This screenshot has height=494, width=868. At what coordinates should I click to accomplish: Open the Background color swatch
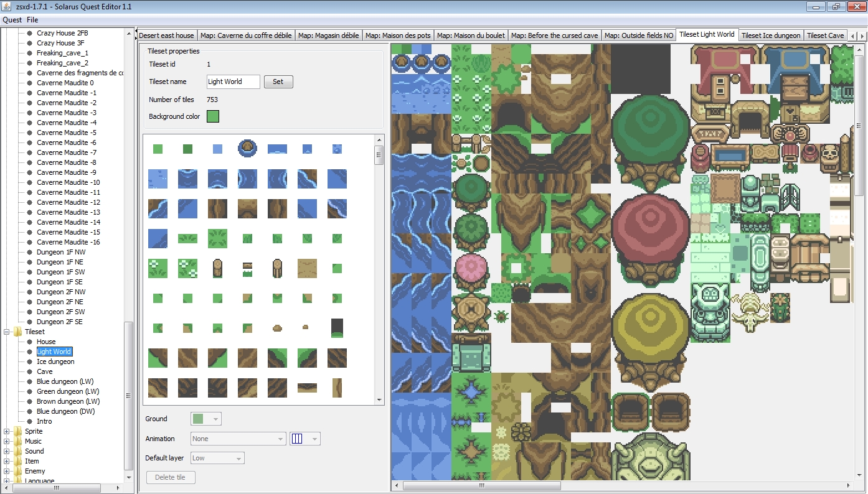click(x=213, y=116)
